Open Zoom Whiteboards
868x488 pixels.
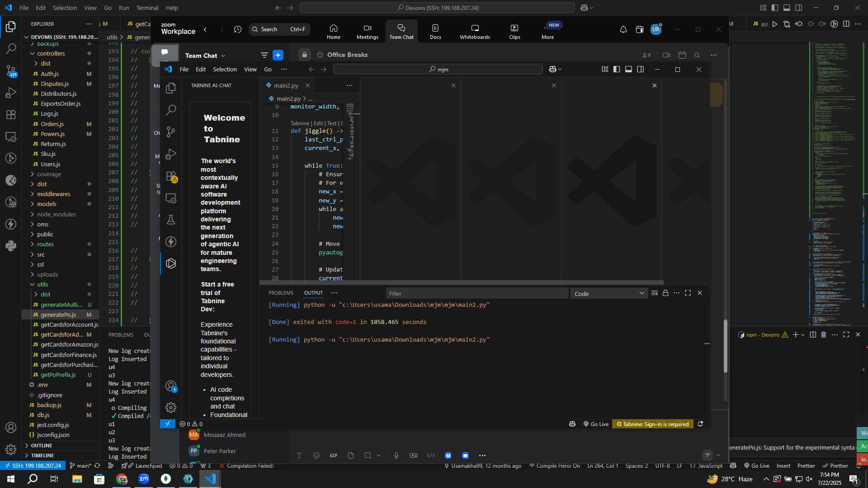[475, 32]
